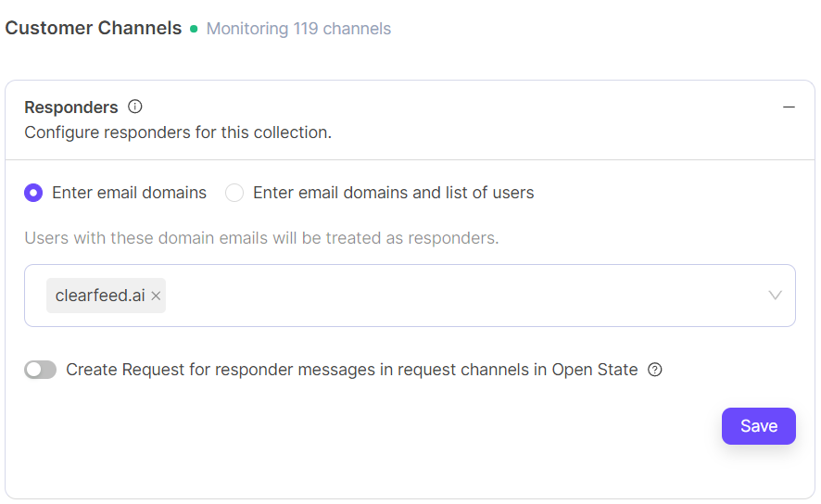
Task: Select the clearfeed.ai domain chip text
Action: click(100, 296)
